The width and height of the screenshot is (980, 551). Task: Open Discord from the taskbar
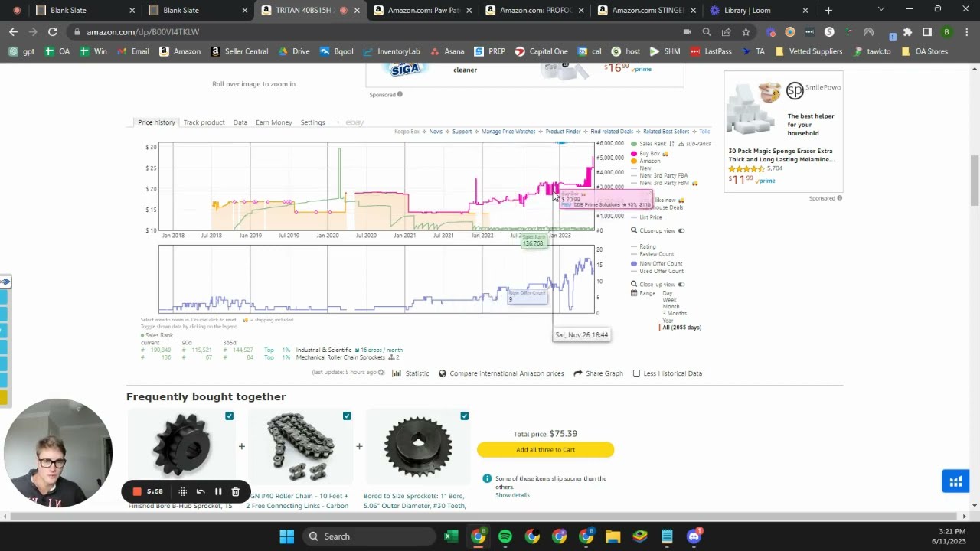click(694, 536)
